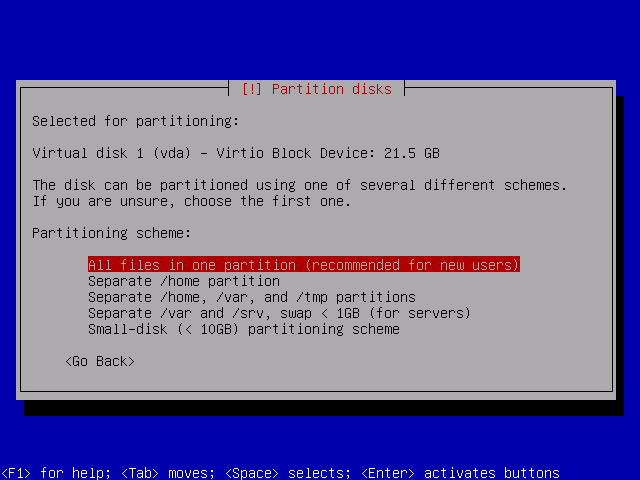Click the "Partitioning scheme:" heading

click(112, 233)
